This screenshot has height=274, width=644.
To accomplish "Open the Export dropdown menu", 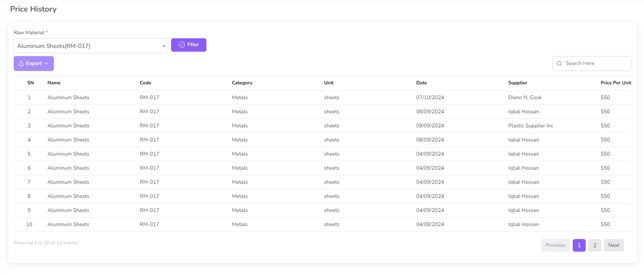I will click(x=34, y=64).
